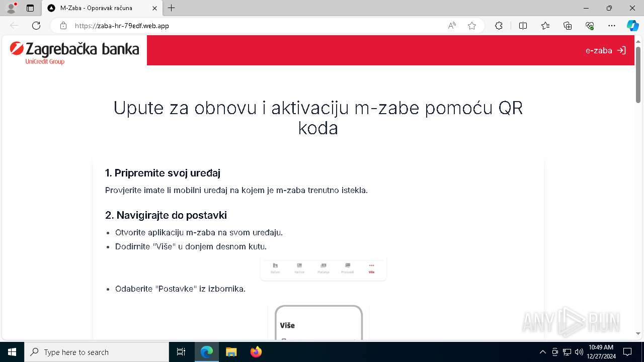
Task: Open Browser essentials heart icon
Action: [590, 26]
